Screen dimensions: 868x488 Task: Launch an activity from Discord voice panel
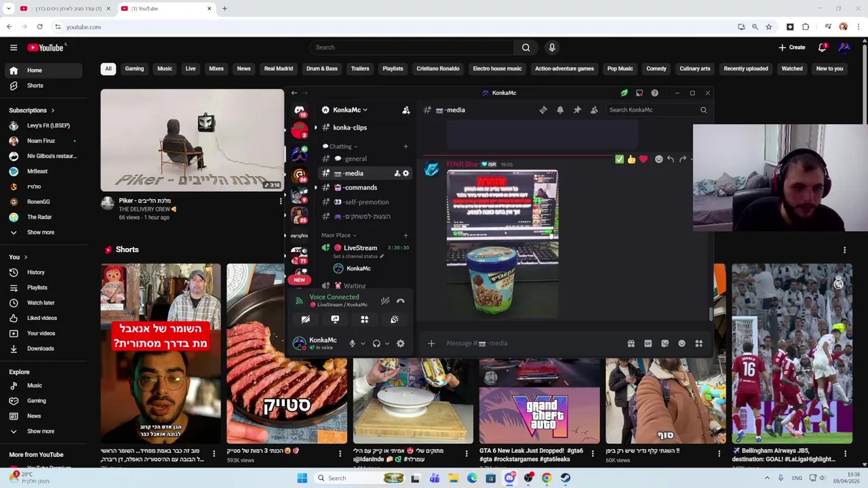coord(365,319)
